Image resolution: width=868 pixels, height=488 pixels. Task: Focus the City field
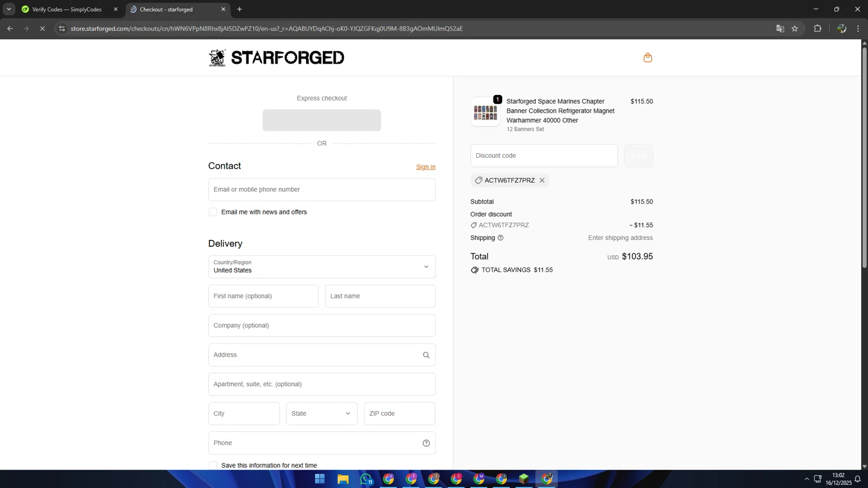point(244,413)
